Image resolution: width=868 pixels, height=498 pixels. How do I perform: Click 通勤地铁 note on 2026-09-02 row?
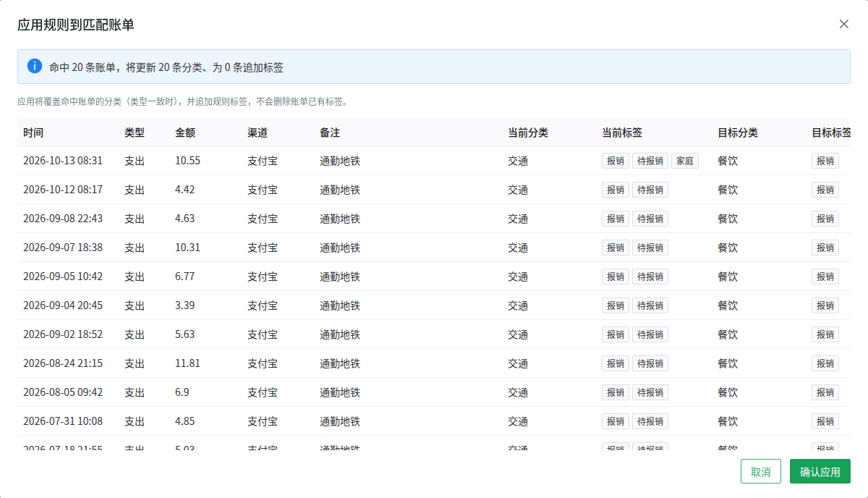pos(340,334)
